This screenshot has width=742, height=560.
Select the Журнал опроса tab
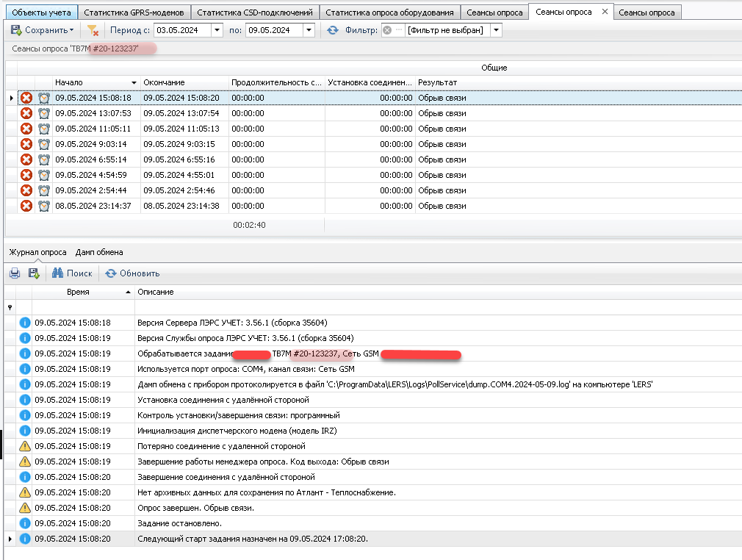[38, 252]
